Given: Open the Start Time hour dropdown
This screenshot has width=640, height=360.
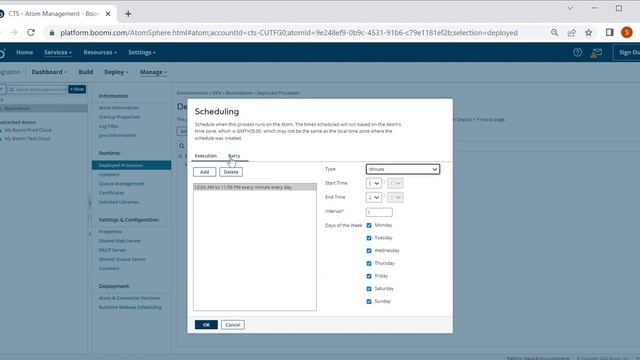Looking at the screenshot, I should coord(373,183).
